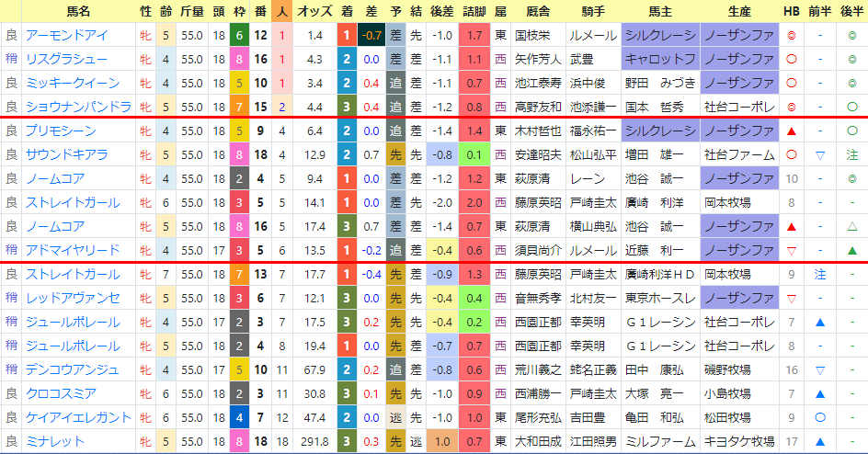Select owner cell ミルファーム
Viewport: 868px width, 454px height.
(660, 441)
